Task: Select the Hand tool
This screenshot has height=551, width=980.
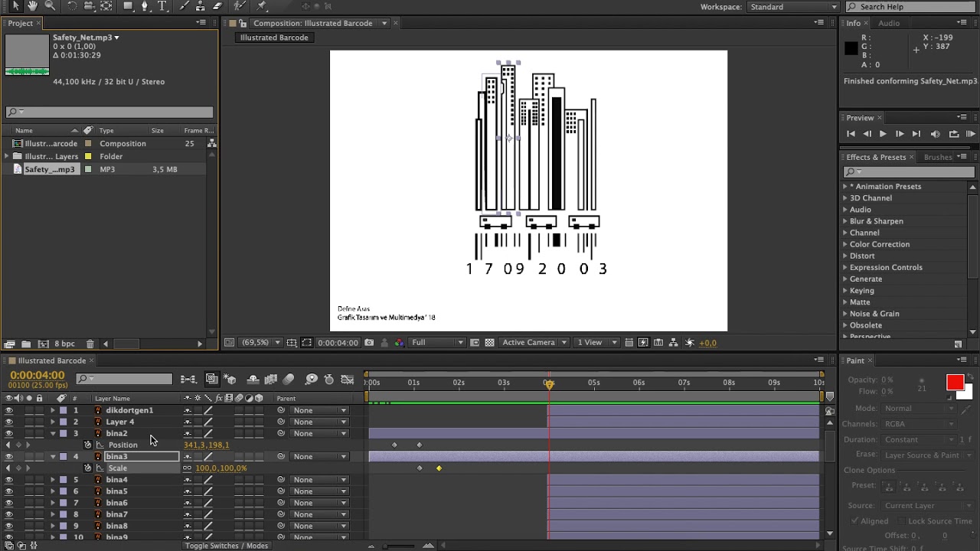Action: tap(33, 6)
